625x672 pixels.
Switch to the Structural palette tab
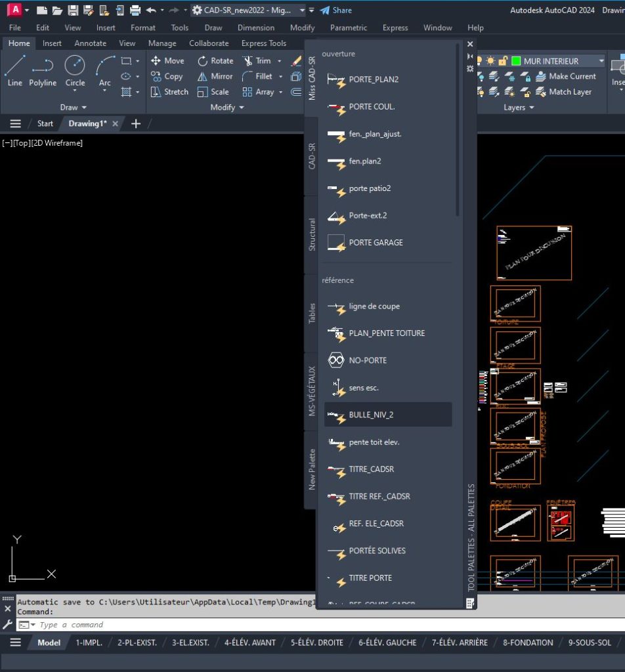[x=312, y=234]
